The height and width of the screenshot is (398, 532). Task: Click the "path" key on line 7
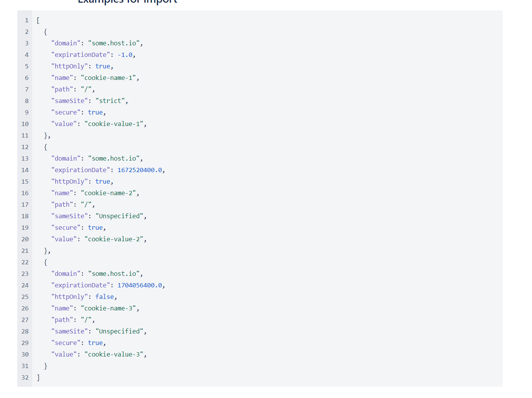pos(62,90)
